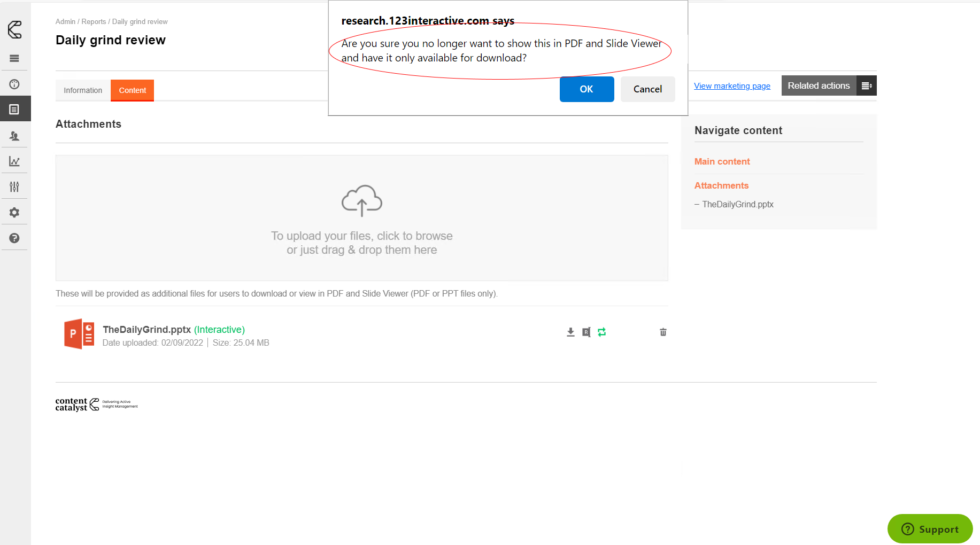Screen dimensions: 980x545
Task: Expand the Content Catalyst logo menu
Action: [14, 30]
